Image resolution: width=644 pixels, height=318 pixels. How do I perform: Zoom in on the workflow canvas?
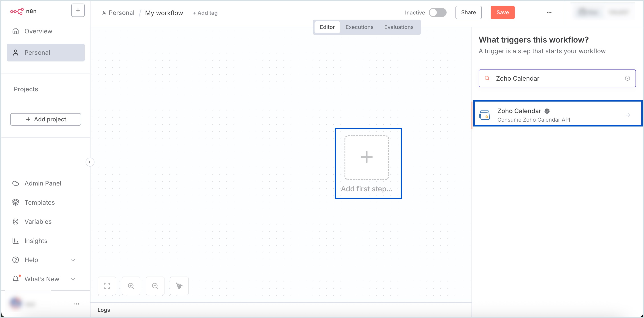tap(131, 286)
